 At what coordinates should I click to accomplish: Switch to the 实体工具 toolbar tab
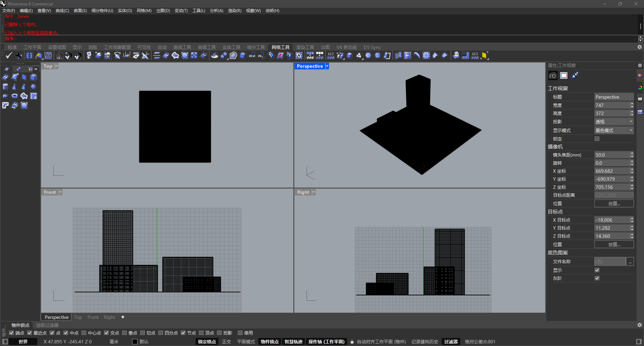[231, 47]
